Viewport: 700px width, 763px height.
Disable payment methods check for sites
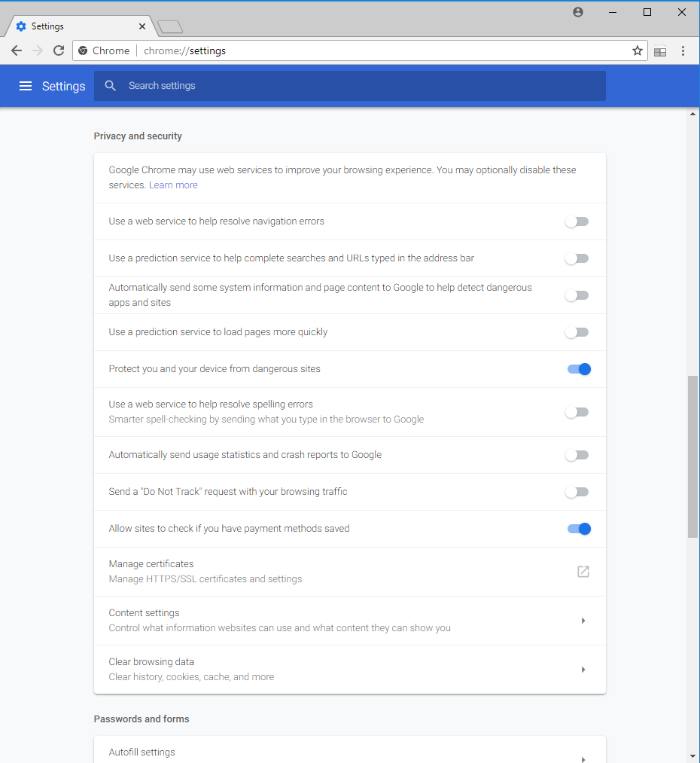coord(579,529)
